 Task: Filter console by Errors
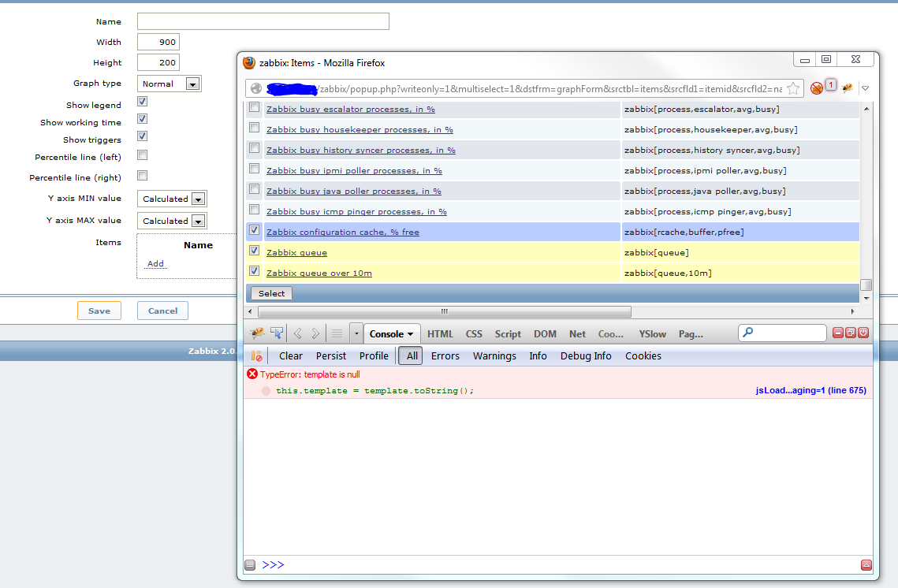pos(445,355)
